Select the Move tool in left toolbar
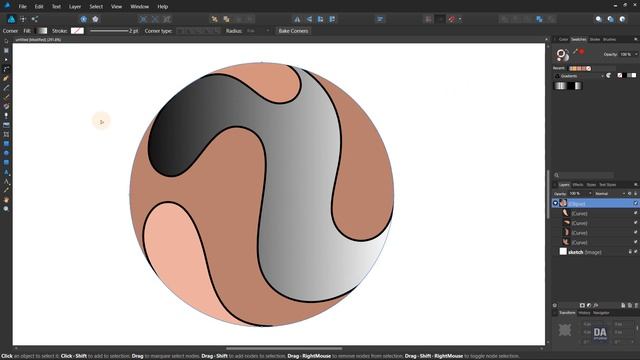Image resolution: width=640 pixels, height=360 pixels. pos(6,41)
